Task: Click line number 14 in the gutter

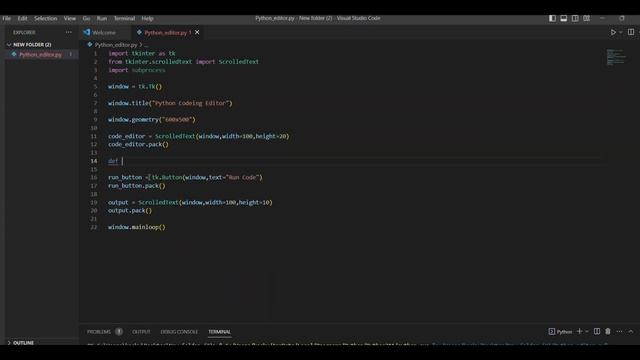Action: click(x=94, y=161)
